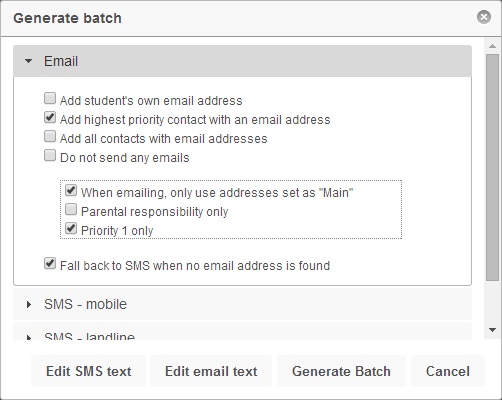Uncheck Add highest priority contact with email
502x400 pixels.
(x=50, y=117)
